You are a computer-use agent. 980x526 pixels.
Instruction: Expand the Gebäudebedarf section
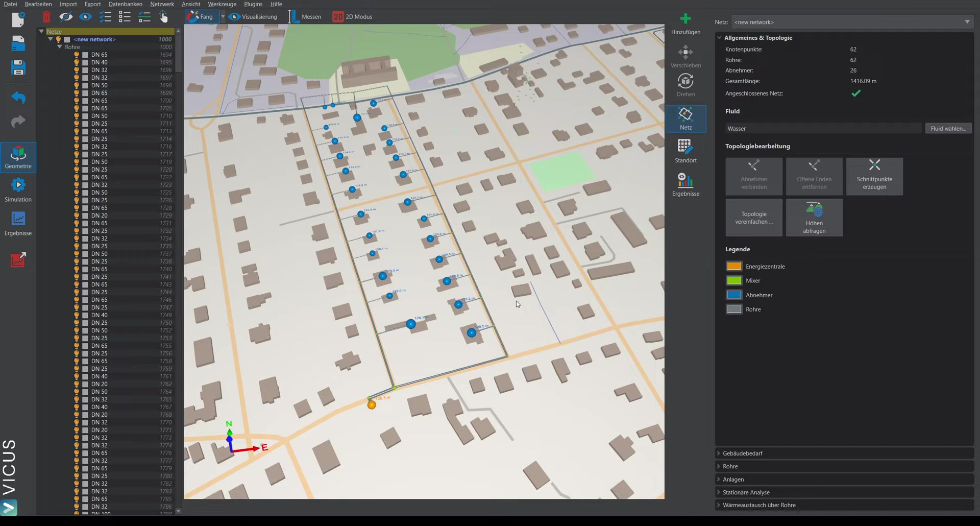point(845,453)
